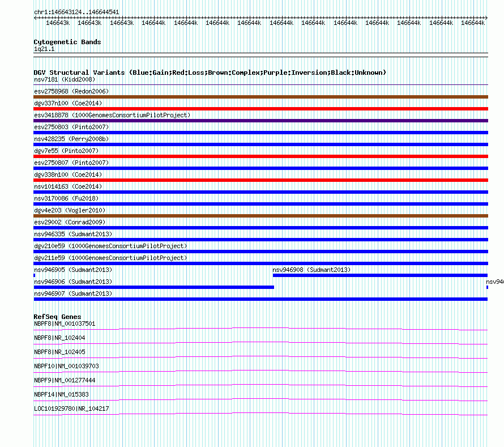
Task: Open the NBPF10|NM_001039703 gene label
Action: click(66, 367)
